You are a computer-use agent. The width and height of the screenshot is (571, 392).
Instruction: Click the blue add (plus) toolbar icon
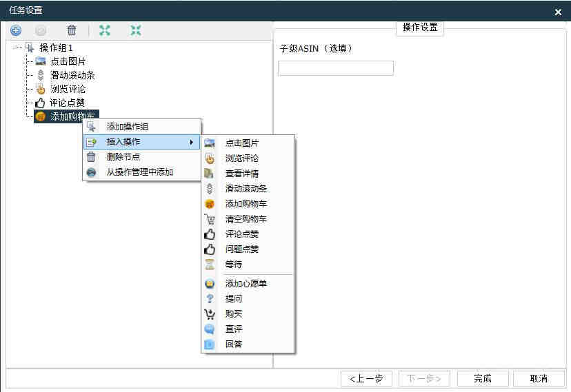coord(16,30)
